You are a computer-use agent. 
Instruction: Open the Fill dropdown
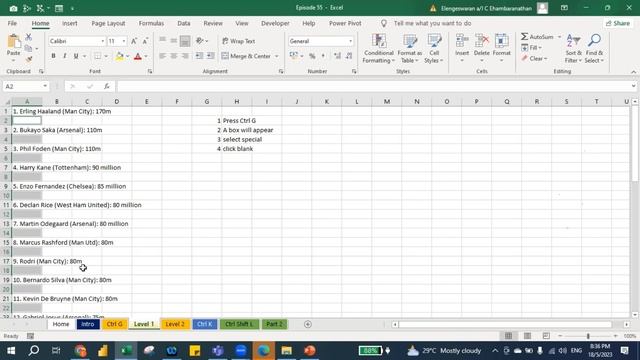532,48
